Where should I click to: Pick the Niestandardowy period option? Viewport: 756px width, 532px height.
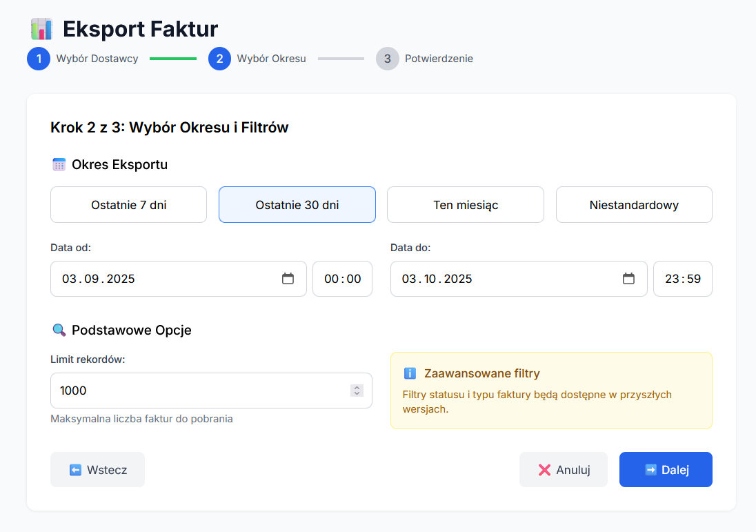[x=633, y=205]
